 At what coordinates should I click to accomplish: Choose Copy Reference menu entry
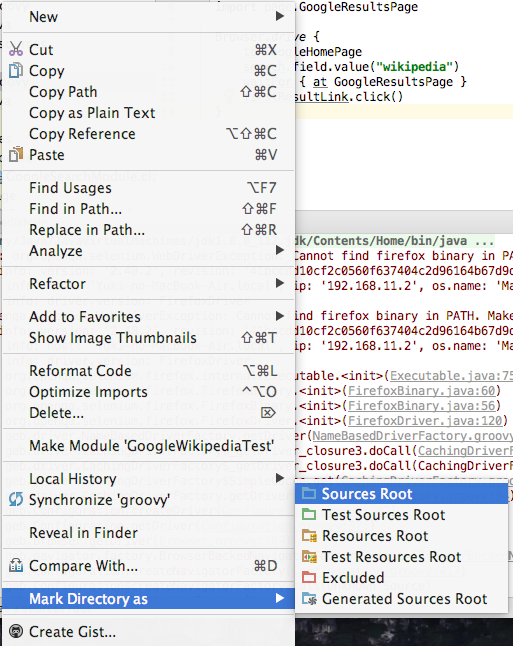click(x=148, y=133)
